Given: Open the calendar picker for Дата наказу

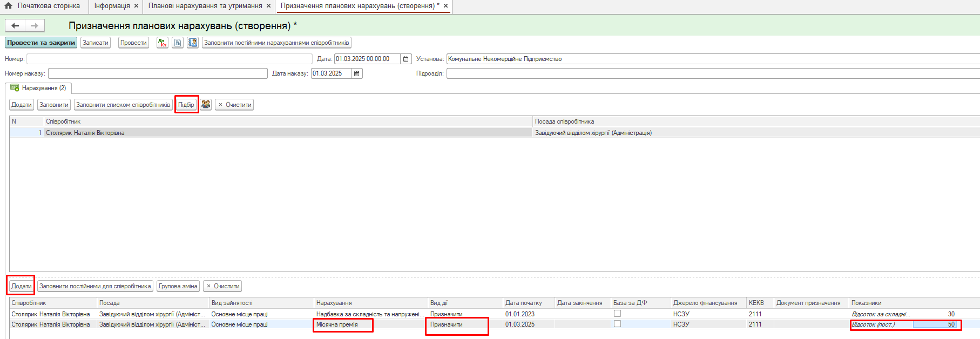Looking at the screenshot, I should (x=356, y=73).
